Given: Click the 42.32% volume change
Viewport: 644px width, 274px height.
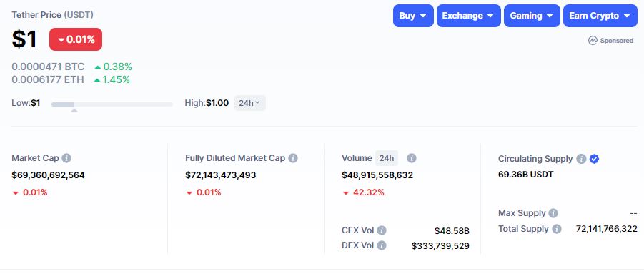Looking at the screenshot, I should 363,192.
